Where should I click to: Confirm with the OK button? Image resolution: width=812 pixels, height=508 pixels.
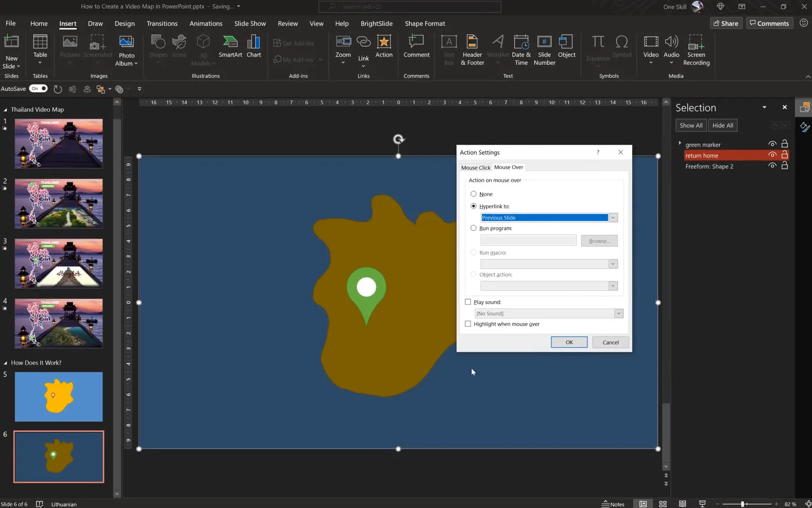[x=569, y=342]
